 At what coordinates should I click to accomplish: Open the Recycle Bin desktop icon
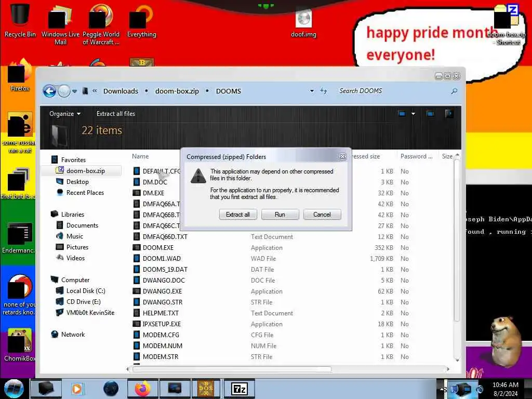(x=20, y=20)
